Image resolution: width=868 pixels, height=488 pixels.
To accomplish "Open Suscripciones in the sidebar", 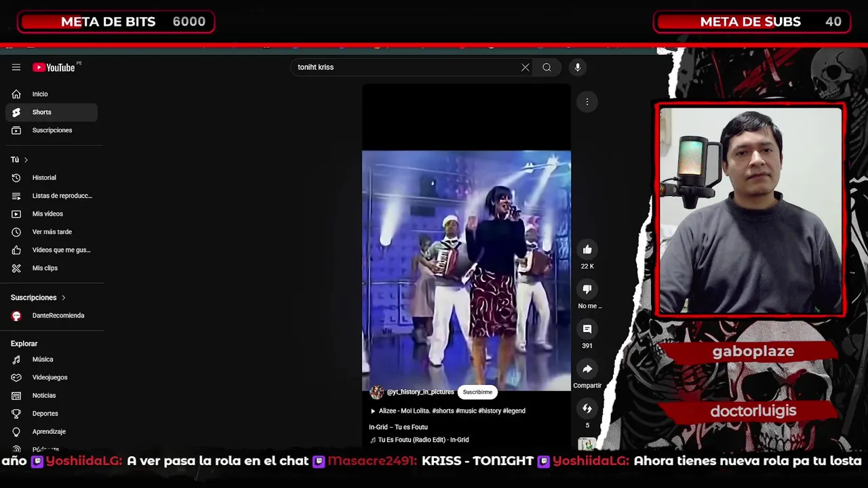I will coord(52,130).
